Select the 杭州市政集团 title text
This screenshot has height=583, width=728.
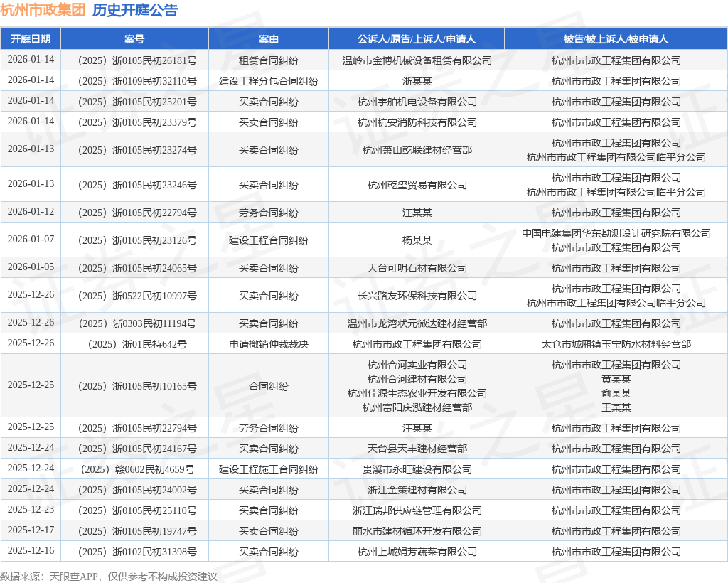click(43, 10)
